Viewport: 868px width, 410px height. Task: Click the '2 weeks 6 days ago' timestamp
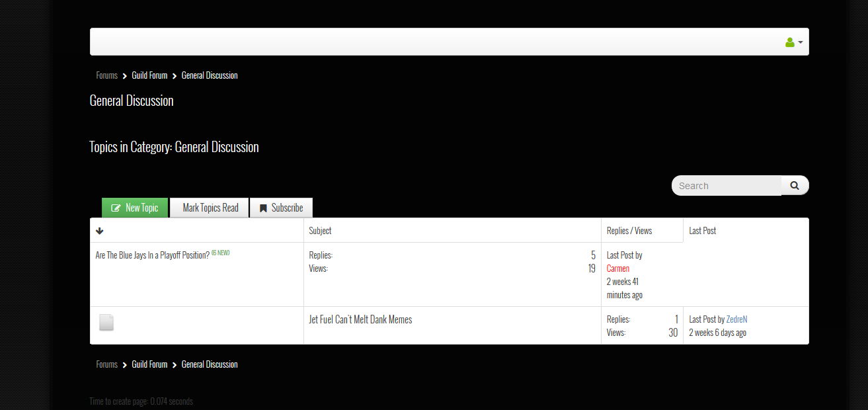[x=717, y=333]
